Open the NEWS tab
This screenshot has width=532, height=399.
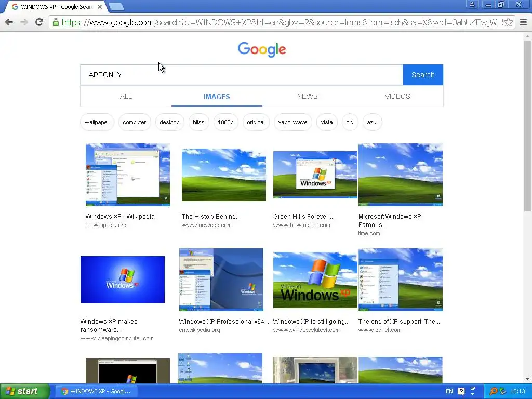pyautogui.click(x=308, y=96)
